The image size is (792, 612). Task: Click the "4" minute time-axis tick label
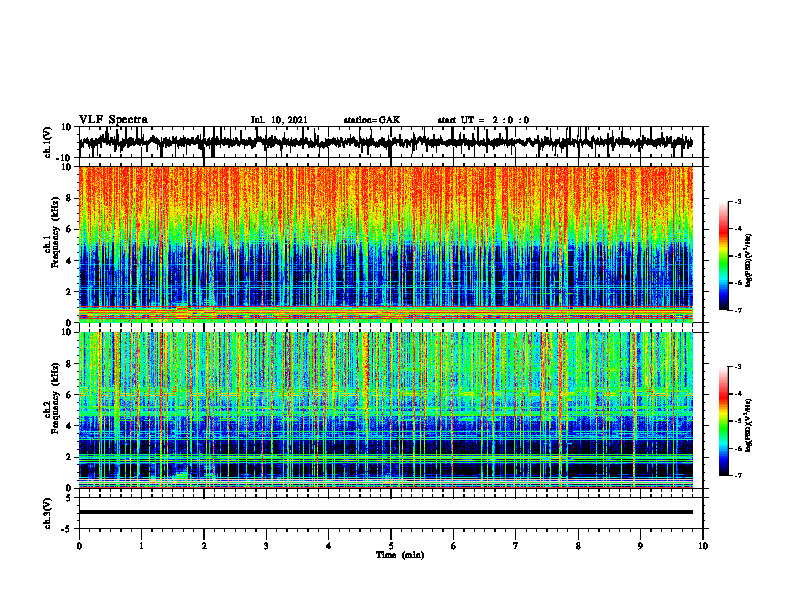[x=329, y=546]
